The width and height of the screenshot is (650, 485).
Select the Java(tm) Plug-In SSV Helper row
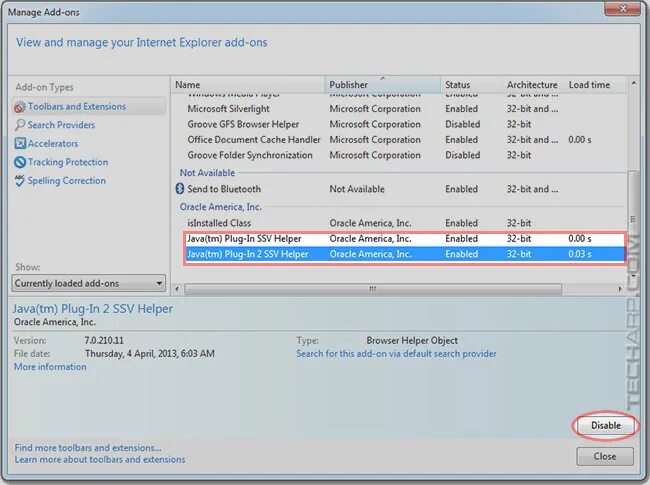point(405,239)
